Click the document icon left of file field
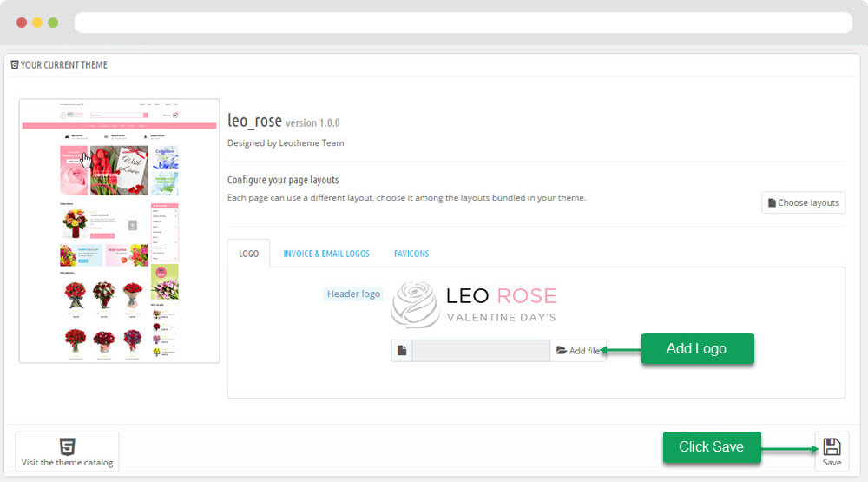This screenshot has width=868, height=482. (402, 351)
